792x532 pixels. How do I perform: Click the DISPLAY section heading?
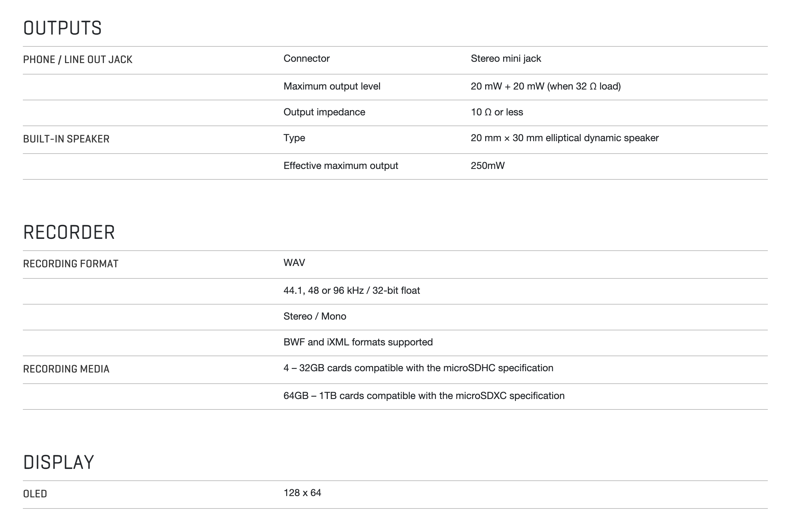[58, 462]
